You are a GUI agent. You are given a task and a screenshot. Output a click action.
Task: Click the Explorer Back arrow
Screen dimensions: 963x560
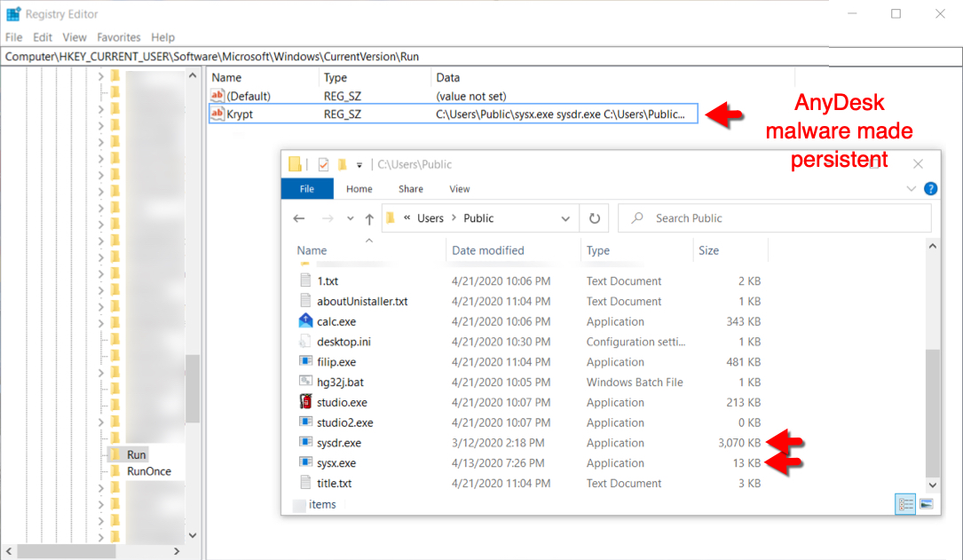(299, 218)
